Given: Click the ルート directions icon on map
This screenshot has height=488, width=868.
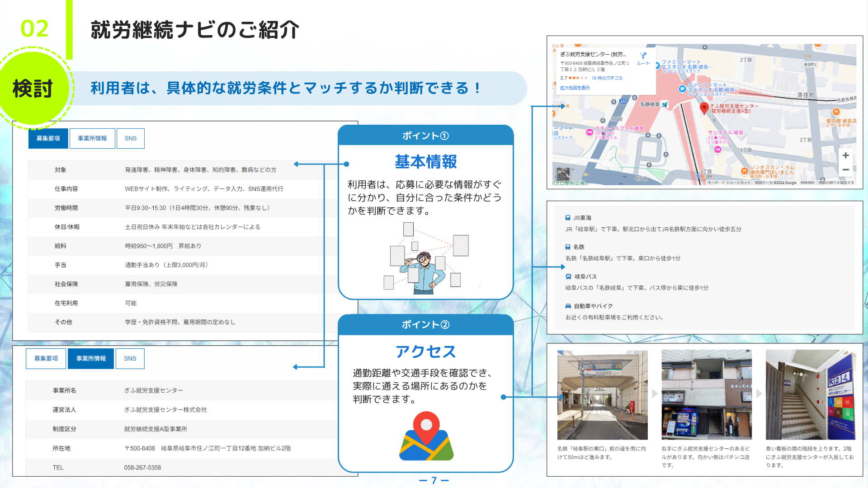Looking at the screenshot, I should (643, 56).
